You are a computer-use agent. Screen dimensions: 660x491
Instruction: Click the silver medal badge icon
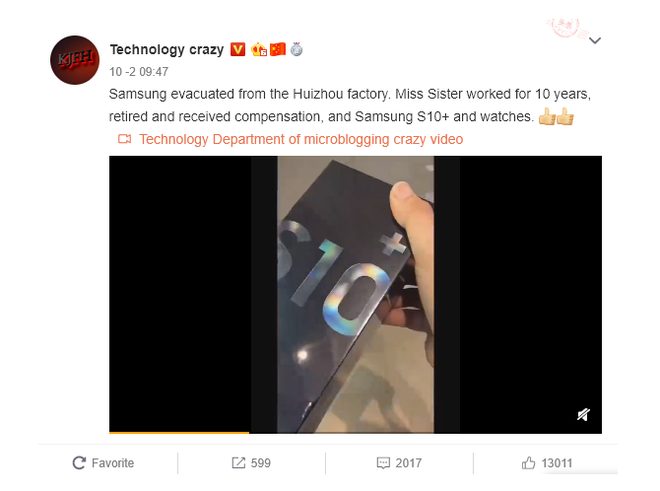coord(297,49)
